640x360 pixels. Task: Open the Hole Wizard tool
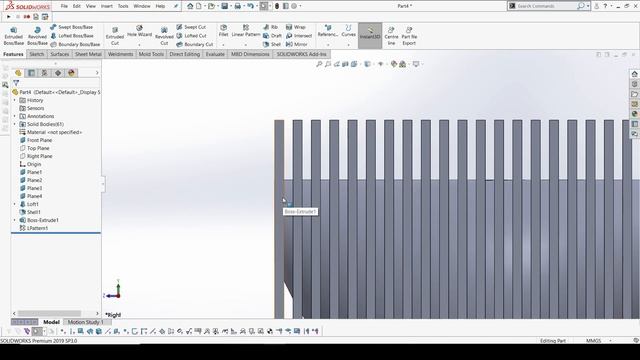tap(139, 31)
